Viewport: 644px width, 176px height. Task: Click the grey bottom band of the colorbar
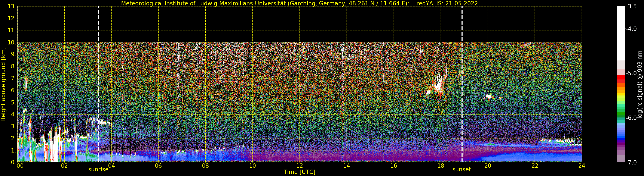pos(621,158)
